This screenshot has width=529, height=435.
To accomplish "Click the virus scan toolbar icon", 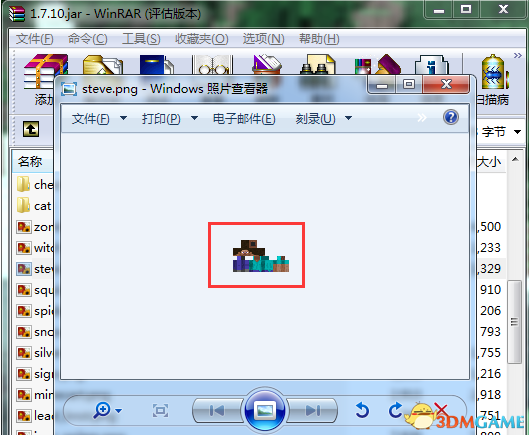I will point(495,72).
